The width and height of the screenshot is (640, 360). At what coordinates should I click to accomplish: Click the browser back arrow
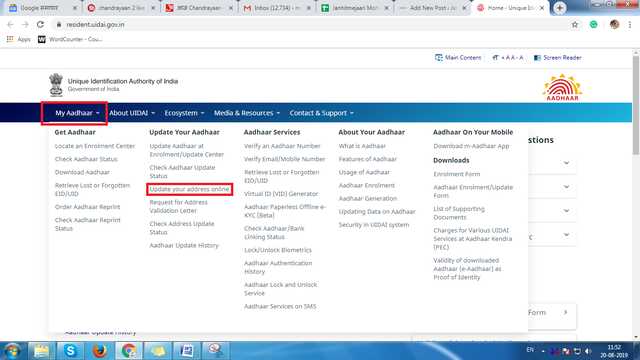pyautogui.click(x=10, y=24)
